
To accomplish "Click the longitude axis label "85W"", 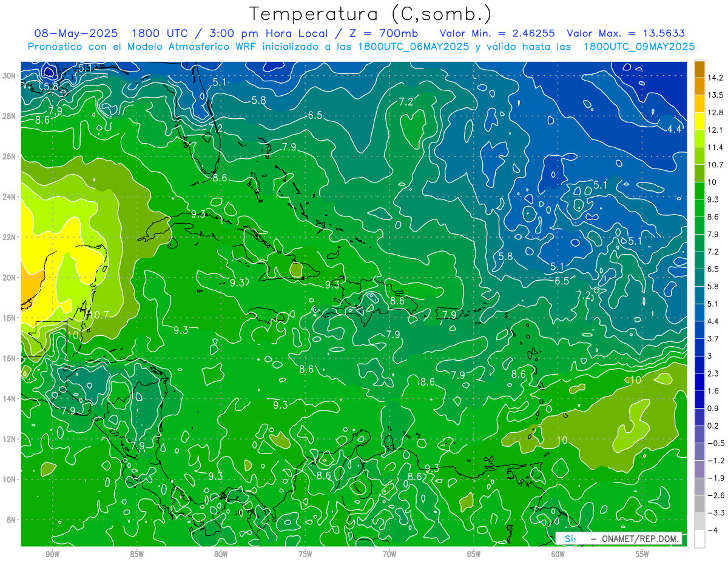I will (136, 555).
